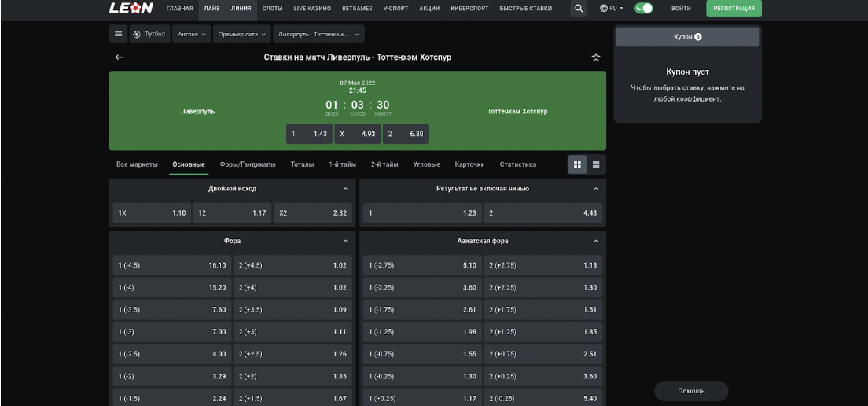
Task: Go back with the left arrow
Action: 119,57
